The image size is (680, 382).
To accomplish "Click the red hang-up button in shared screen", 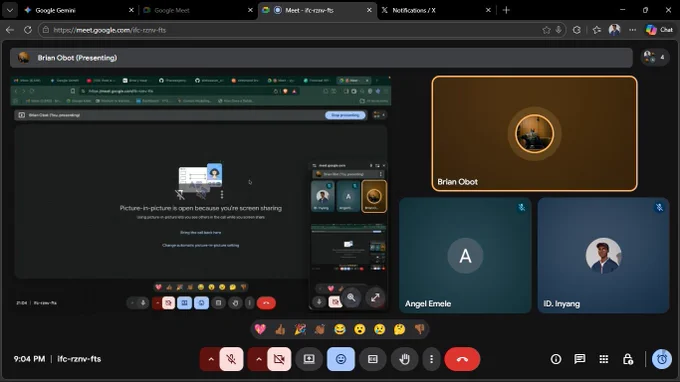I will 266,303.
